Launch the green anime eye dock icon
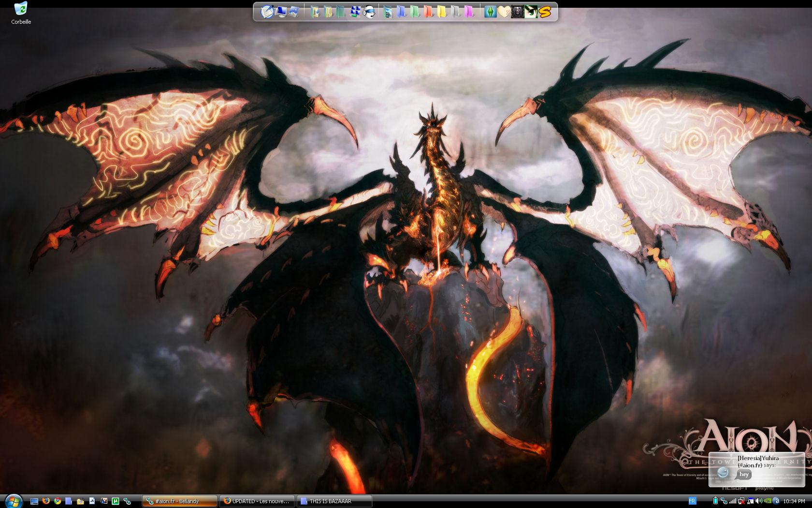The image size is (812, 508). [531, 12]
